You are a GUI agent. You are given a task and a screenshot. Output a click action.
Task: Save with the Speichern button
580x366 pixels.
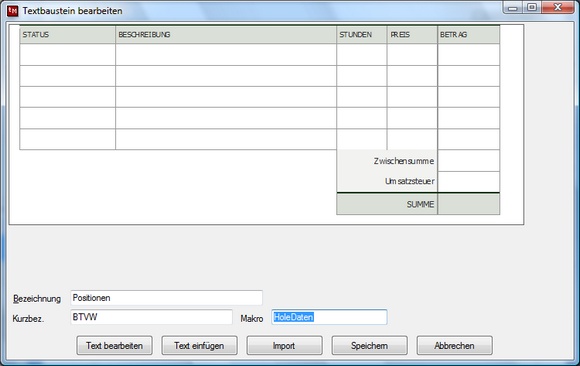[370, 345]
